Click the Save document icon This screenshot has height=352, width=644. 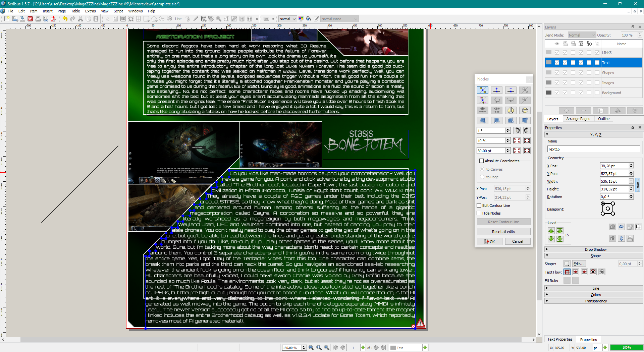coord(22,19)
